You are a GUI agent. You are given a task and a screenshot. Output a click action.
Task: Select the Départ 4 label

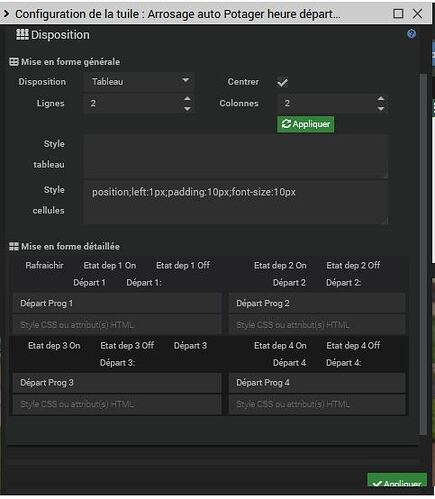pyautogui.click(x=289, y=363)
